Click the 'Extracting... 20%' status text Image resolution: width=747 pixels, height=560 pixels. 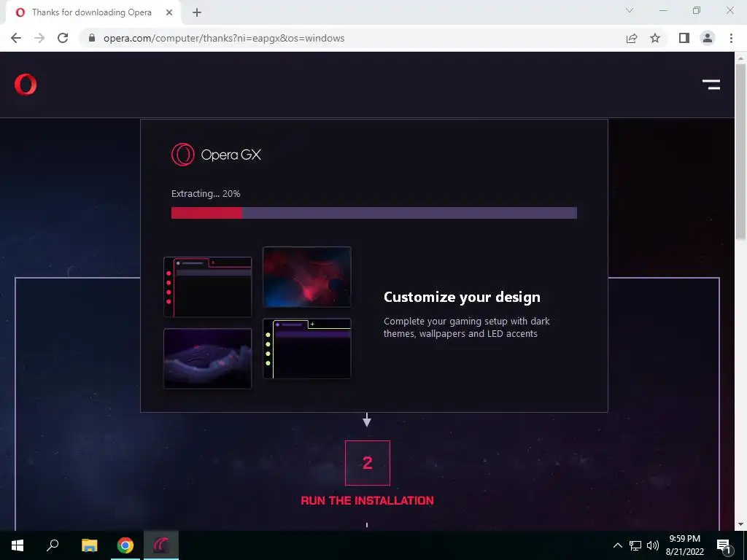point(206,194)
